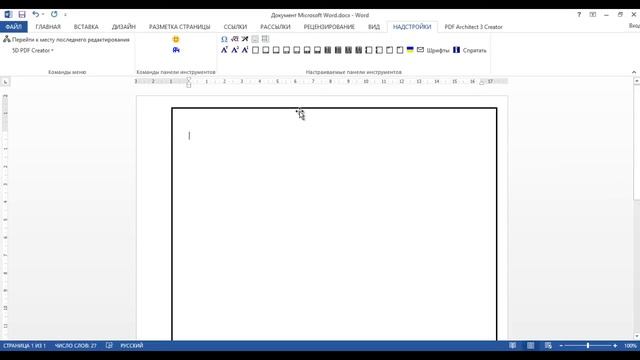The height and width of the screenshot is (360, 640).
Task: Click the yellow round icon in toolbar commands
Action: (x=176, y=40)
